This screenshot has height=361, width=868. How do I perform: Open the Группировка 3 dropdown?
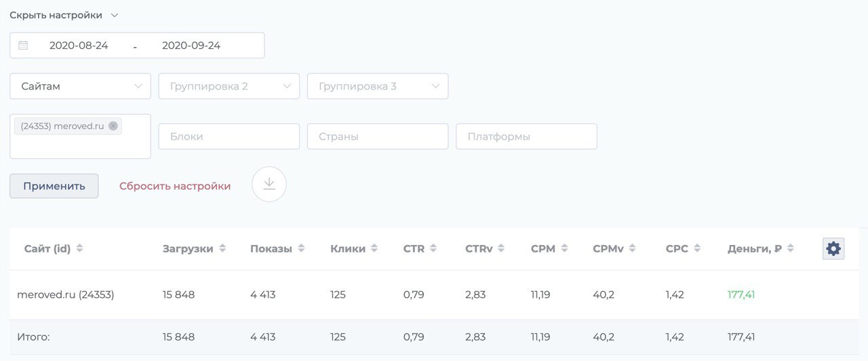[x=377, y=86]
